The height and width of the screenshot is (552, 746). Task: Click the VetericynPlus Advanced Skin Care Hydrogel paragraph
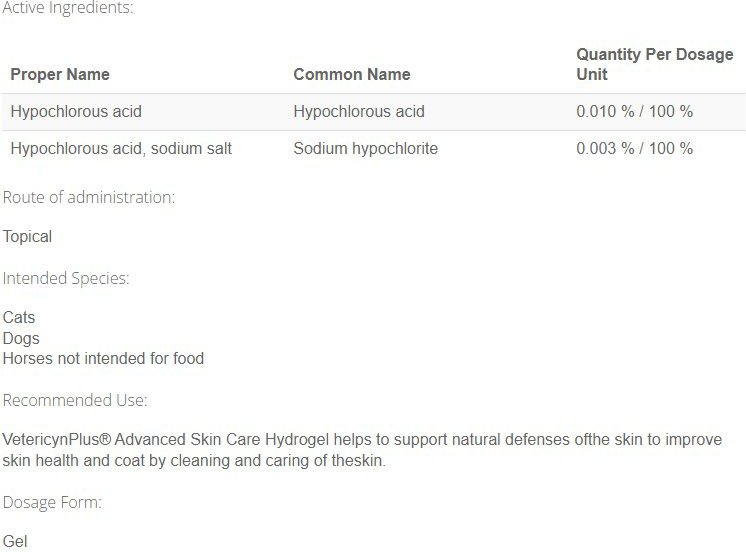(x=362, y=450)
